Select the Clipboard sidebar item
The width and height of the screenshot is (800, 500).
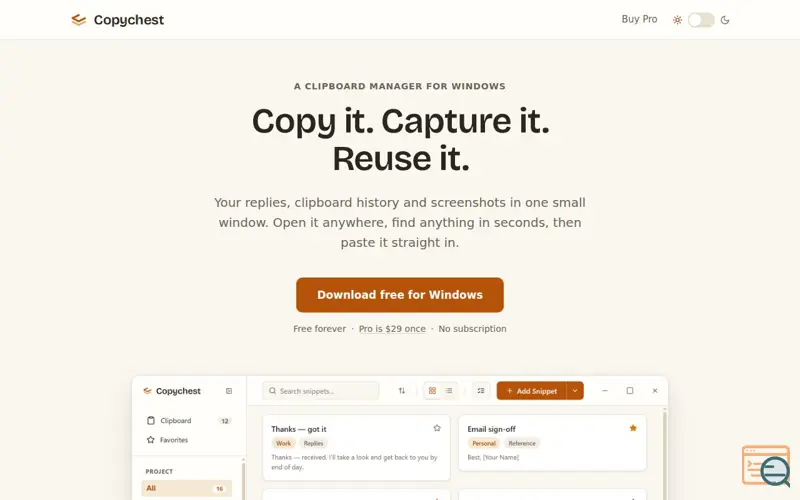[187, 420]
